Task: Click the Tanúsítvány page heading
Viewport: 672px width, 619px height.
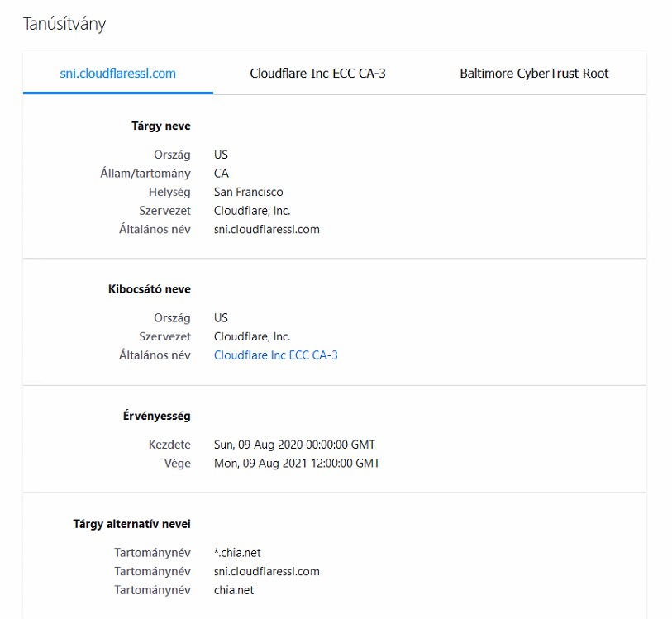Action: pyautogui.click(x=64, y=24)
